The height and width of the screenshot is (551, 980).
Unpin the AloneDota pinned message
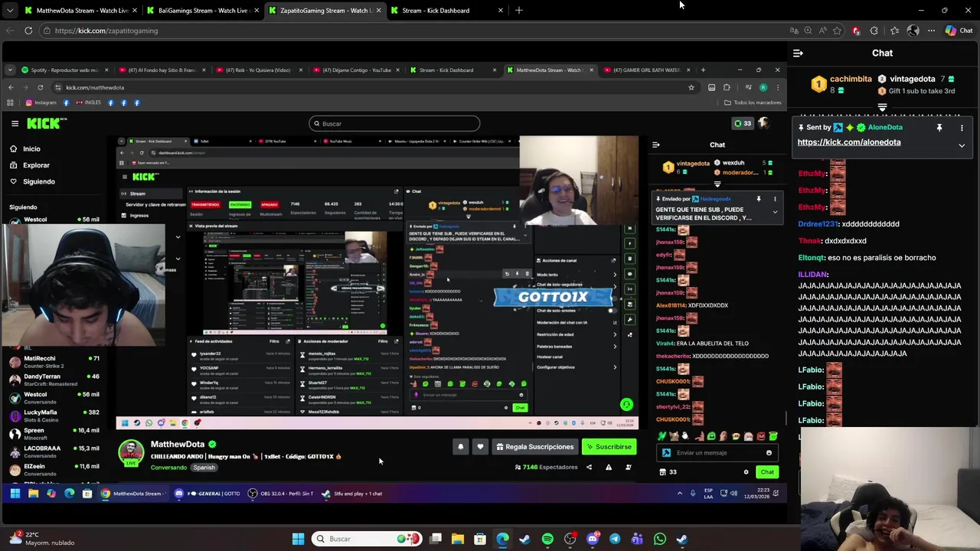point(939,128)
